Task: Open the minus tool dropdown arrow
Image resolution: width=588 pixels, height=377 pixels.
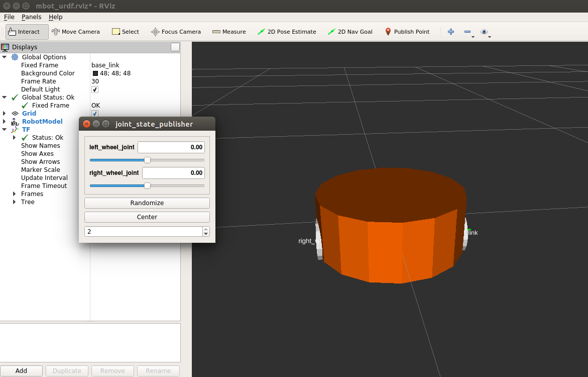Action: point(473,37)
